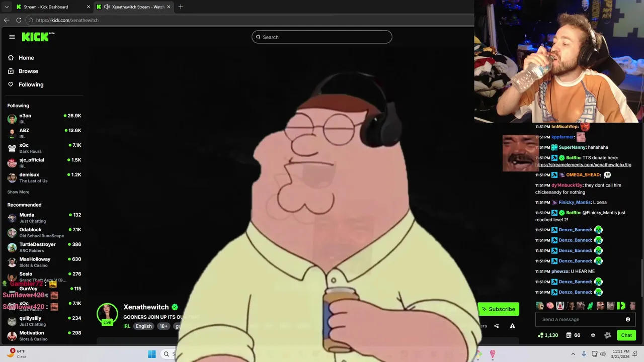Click SuperNanny's username in chat

[x=572, y=147]
